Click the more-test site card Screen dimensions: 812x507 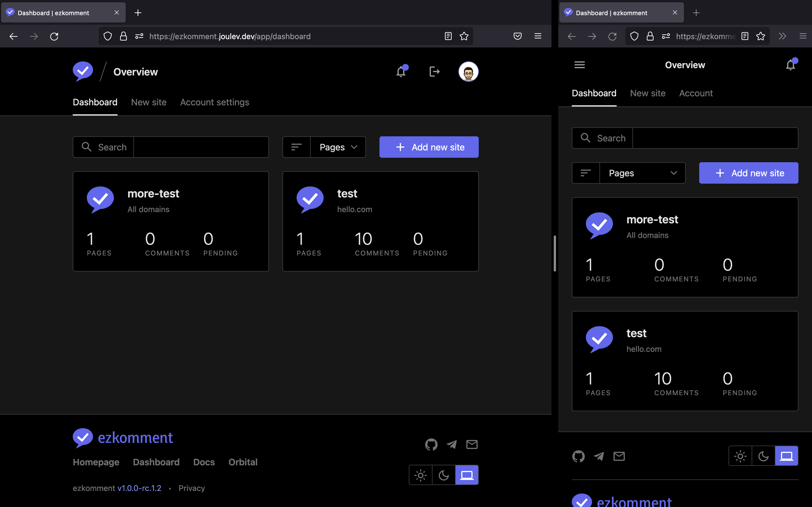(x=170, y=221)
